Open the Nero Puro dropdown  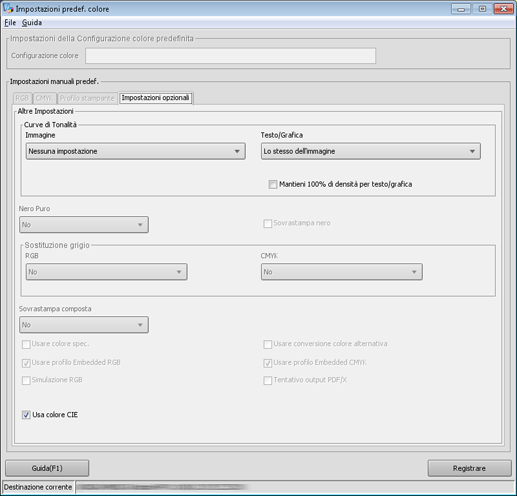(84, 225)
